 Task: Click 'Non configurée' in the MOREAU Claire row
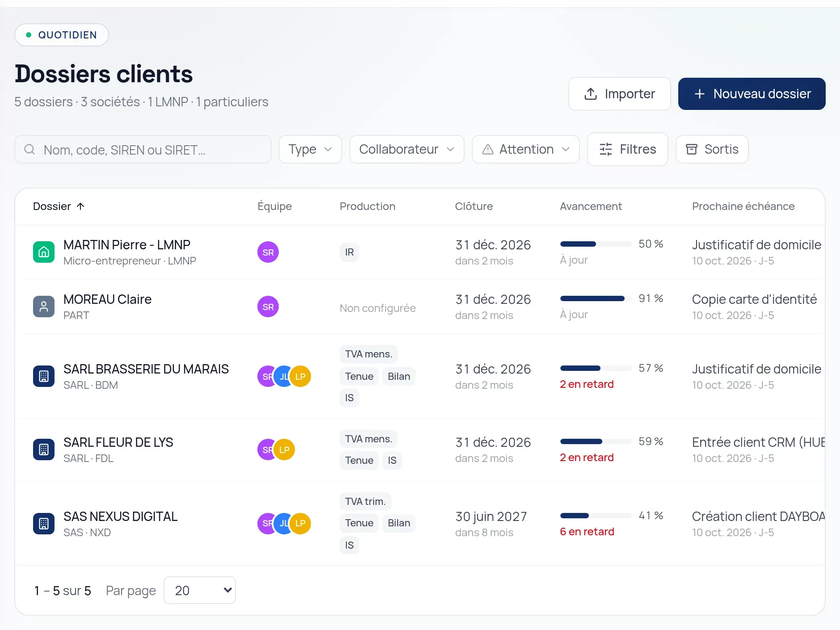click(x=378, y=308)
